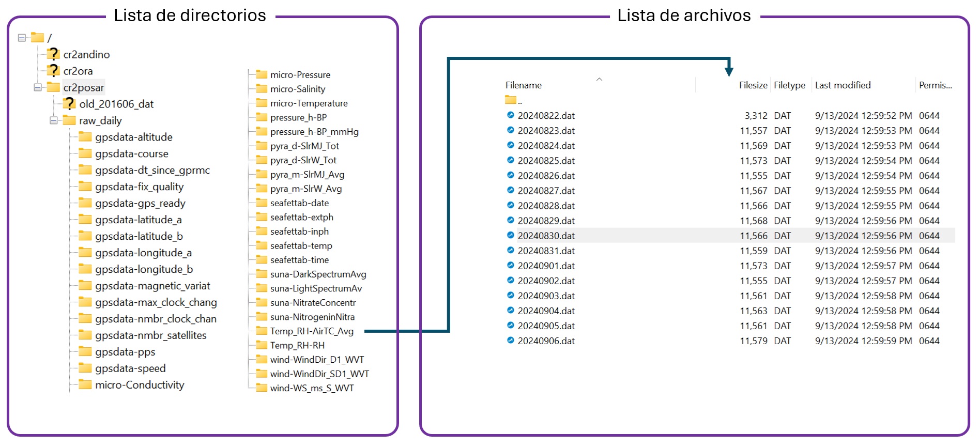Viewport: 980px width, 447px height.
Task: Open the seafettab-temp directory
Action: tap(301, 246)
